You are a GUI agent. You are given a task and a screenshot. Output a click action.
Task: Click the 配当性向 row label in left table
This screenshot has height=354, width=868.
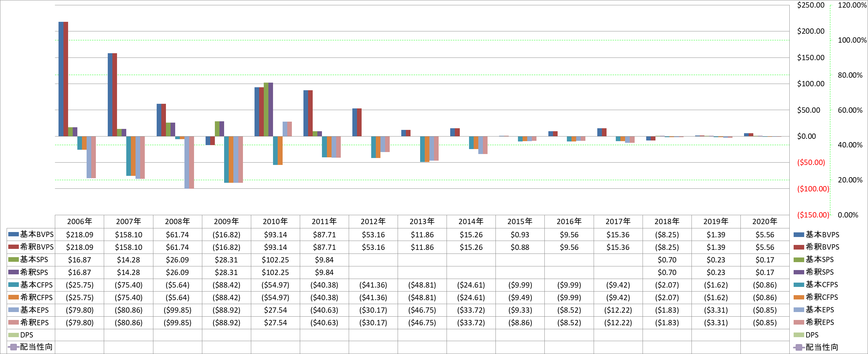(36, 347)
